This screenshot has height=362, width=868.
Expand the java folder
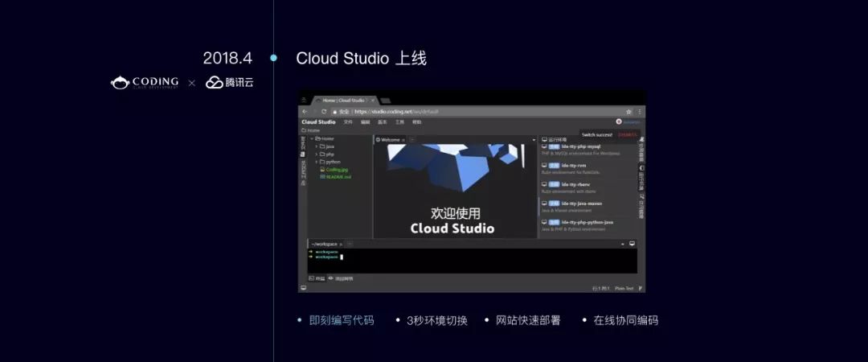(317, 146)
